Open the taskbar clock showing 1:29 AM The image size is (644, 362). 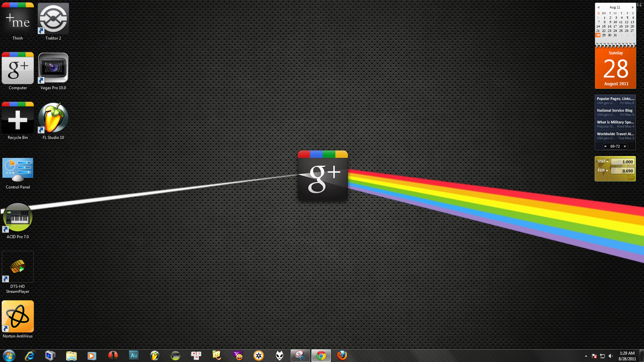click(627, 356)
